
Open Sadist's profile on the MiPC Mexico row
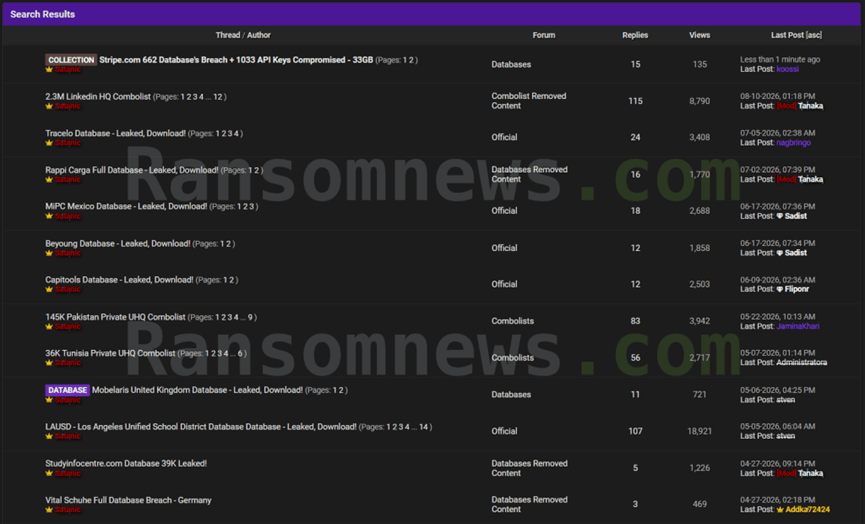coord(795,216)
